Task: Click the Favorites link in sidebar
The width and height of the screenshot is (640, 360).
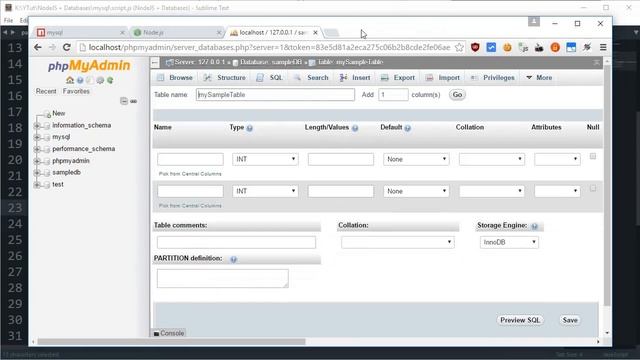Action: pyautogui.click(x=76, y=91)
